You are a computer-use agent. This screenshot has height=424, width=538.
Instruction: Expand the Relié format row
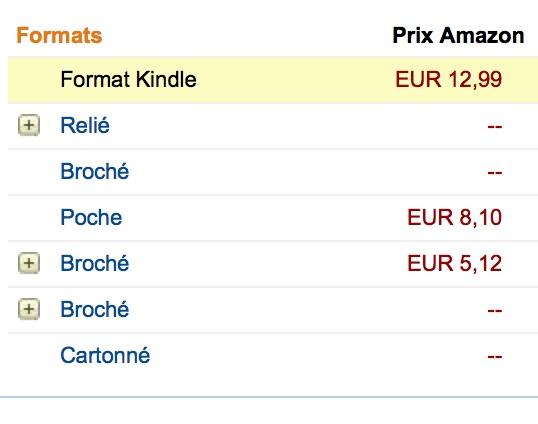[x=29, y=125]
